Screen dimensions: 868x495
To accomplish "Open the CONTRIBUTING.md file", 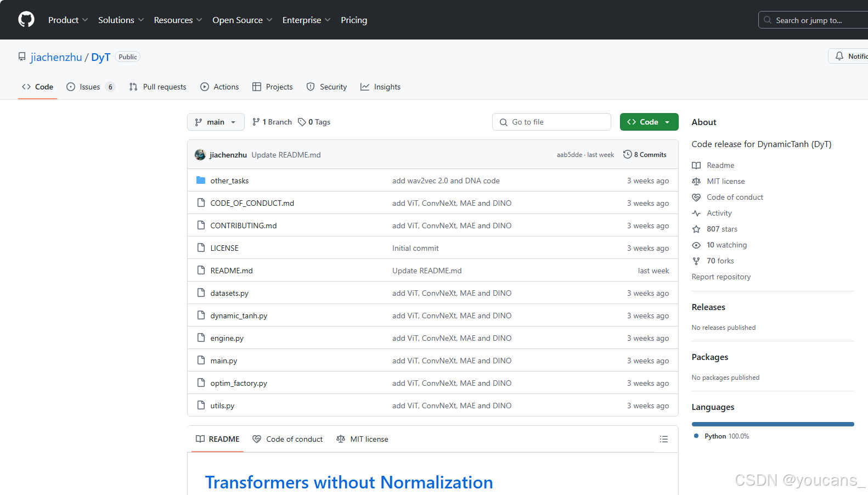I will [244, 226].
